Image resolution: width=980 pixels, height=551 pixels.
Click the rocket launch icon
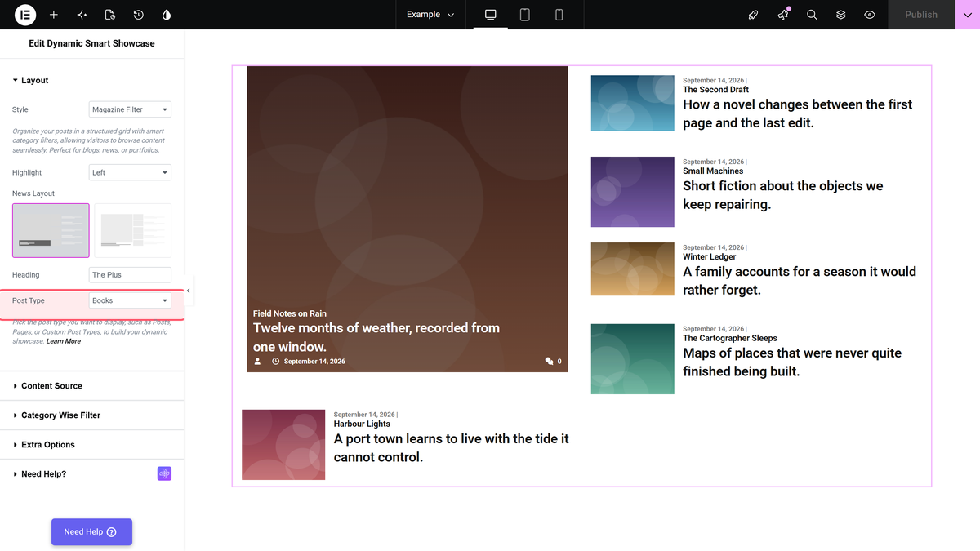(754, 15)
